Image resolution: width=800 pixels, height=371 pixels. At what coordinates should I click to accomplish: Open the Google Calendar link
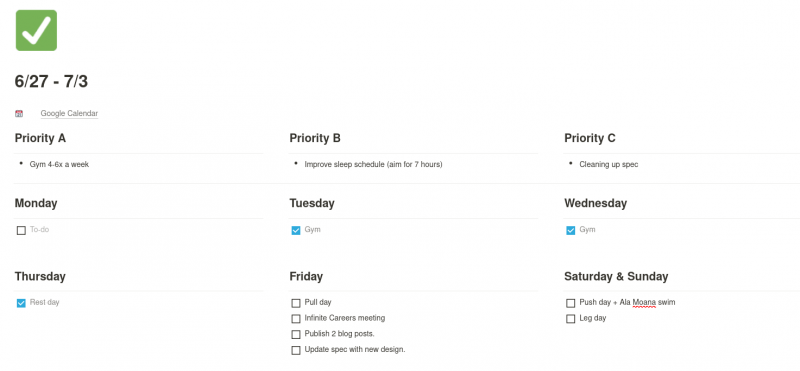coord(69,113)
